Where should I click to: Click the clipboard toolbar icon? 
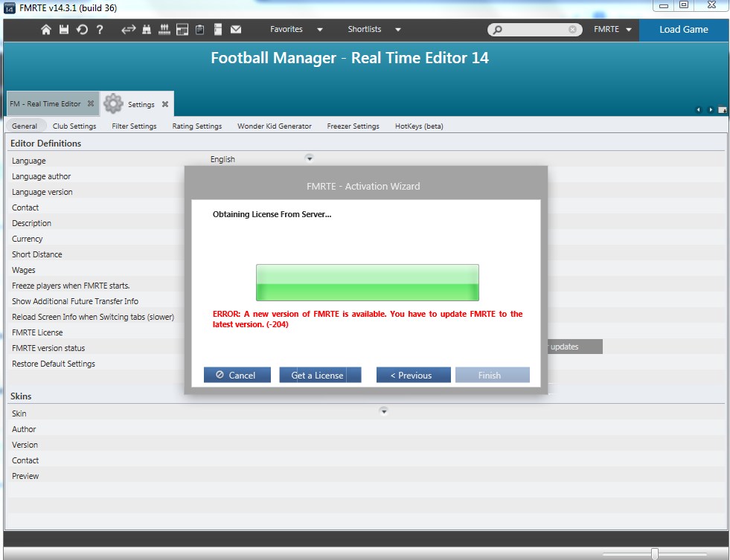click(199, 30)
